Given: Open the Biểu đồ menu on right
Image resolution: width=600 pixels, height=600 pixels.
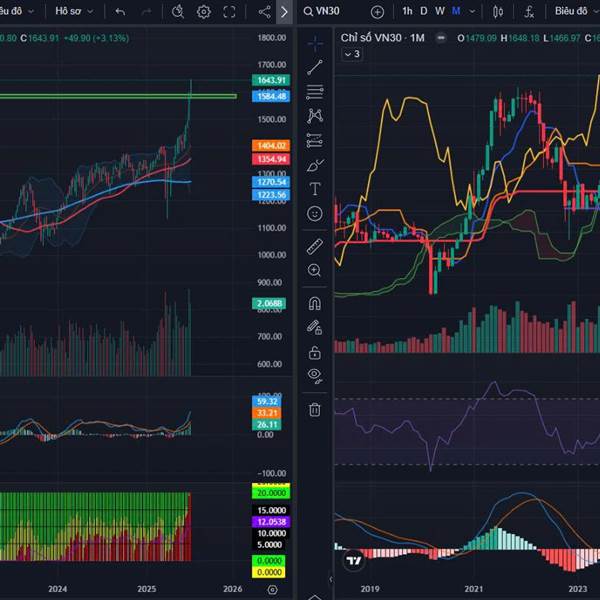Looking at the screenshot, I should 577,11.
